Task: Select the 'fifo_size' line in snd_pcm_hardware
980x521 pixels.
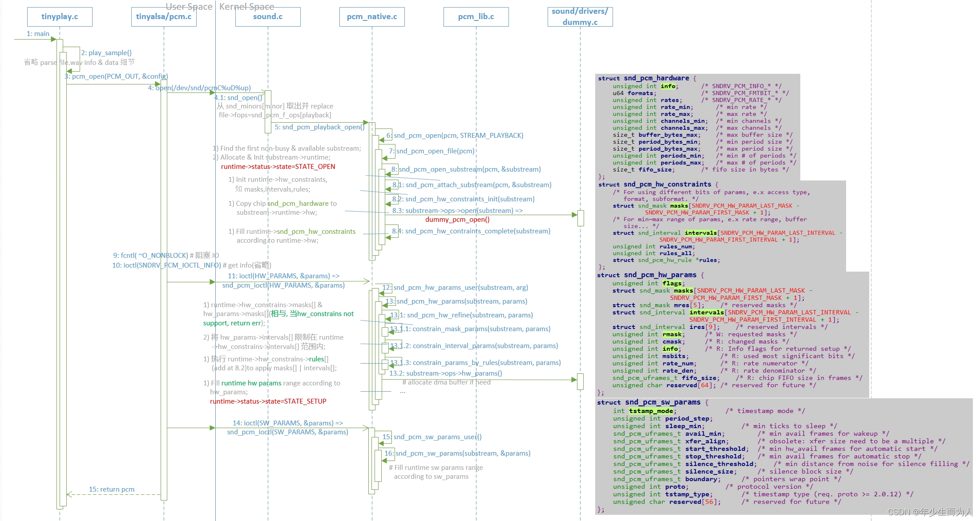Action: [x=701, y=169]
